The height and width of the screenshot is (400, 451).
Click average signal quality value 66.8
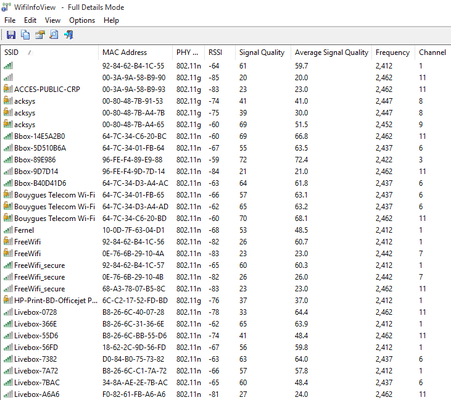click(x=301, y=136)
